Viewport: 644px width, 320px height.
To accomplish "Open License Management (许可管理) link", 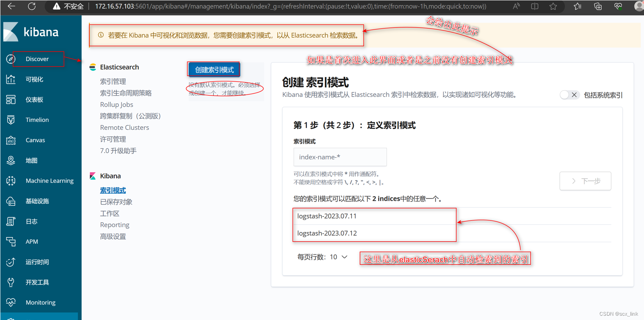I will [113, 139].
